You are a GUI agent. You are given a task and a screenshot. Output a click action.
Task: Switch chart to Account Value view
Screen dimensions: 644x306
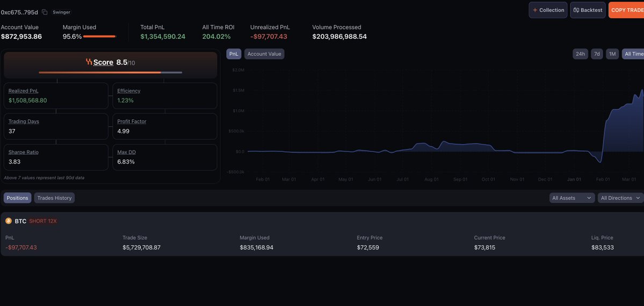click(264, 54)
